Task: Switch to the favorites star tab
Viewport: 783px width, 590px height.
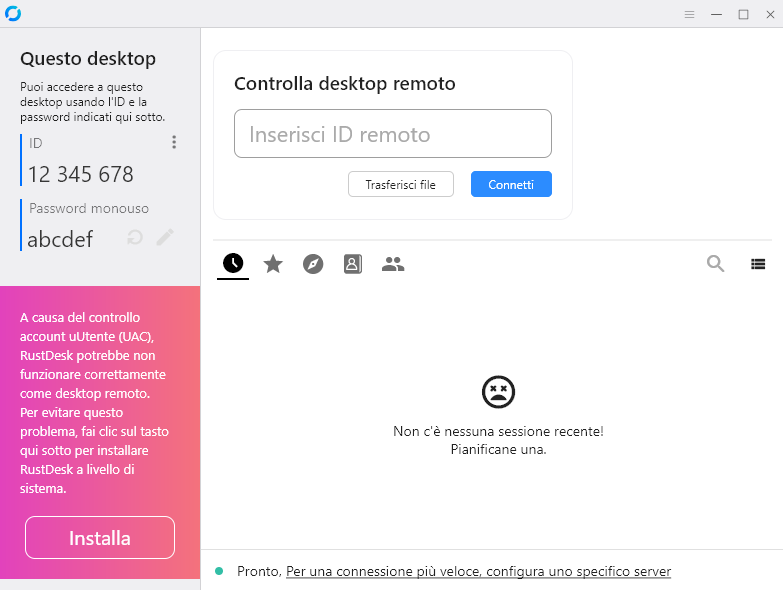Action: point(273,264)
